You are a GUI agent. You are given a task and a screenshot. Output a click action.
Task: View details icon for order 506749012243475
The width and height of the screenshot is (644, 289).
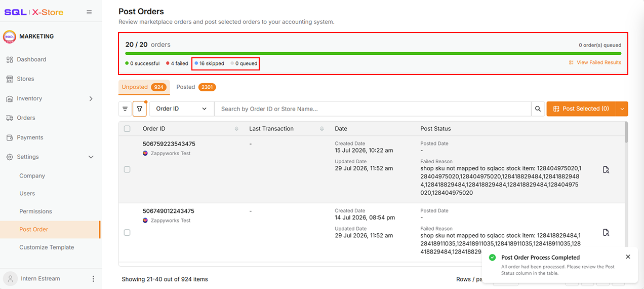pyautogui.click(x=606, y=233)
